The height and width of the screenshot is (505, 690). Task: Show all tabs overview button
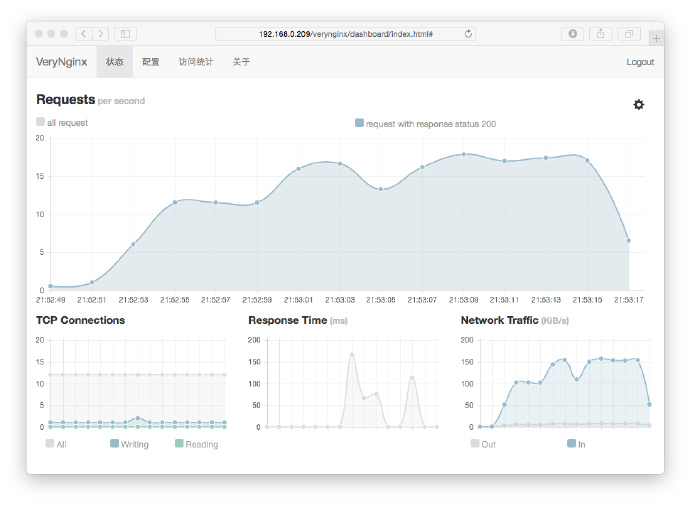click(x=629, y=34)
